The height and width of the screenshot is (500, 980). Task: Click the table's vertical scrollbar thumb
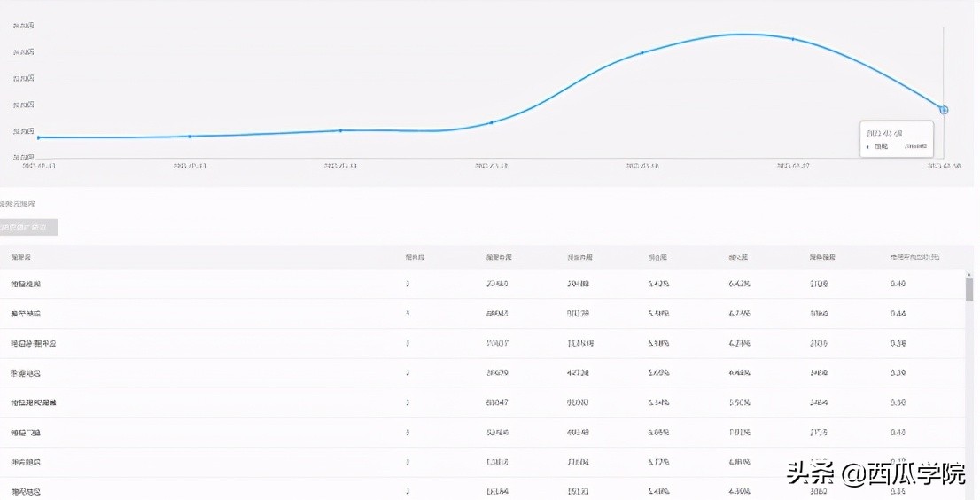click(x=969, y=289)
